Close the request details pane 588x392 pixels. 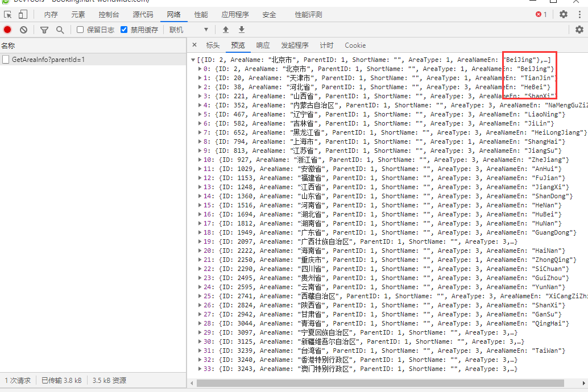tap(194, 45)
